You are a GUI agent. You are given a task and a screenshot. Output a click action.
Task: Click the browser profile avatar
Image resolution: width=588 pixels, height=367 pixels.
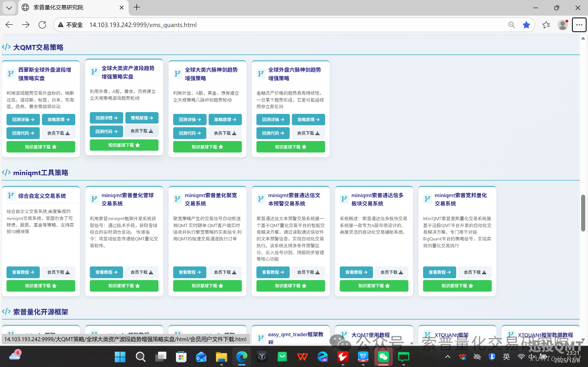(562, 25)
